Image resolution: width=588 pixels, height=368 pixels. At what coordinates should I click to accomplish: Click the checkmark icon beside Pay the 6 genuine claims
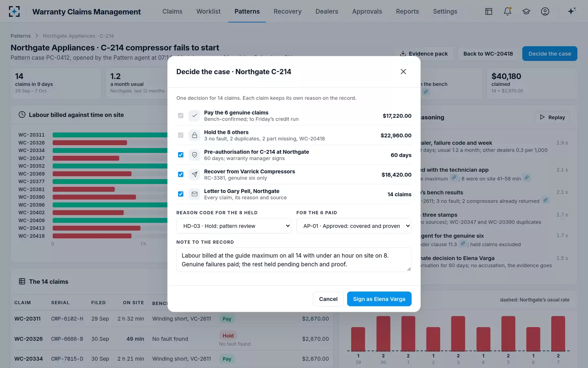pos(194,116)
